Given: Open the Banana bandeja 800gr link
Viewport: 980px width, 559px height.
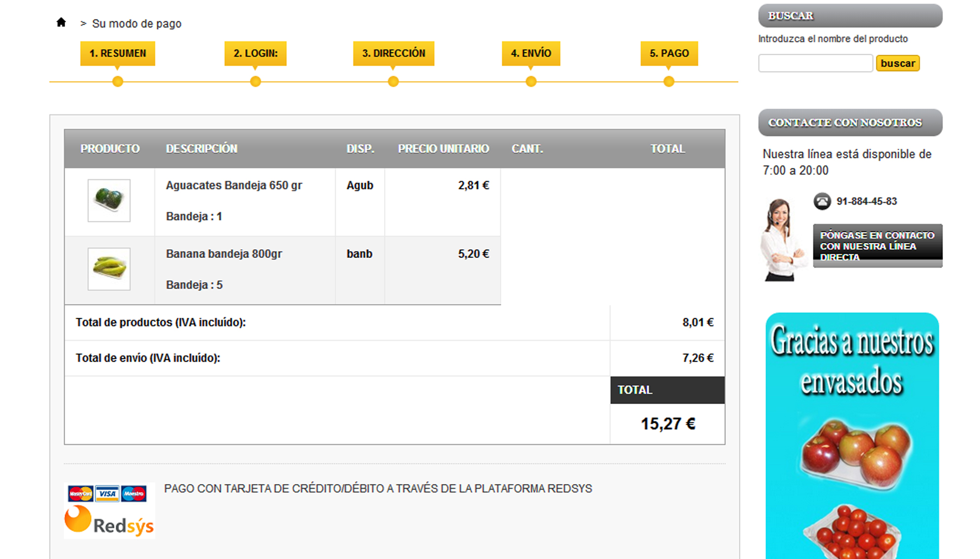Looking at the screenshot, I should coord(224,254).
